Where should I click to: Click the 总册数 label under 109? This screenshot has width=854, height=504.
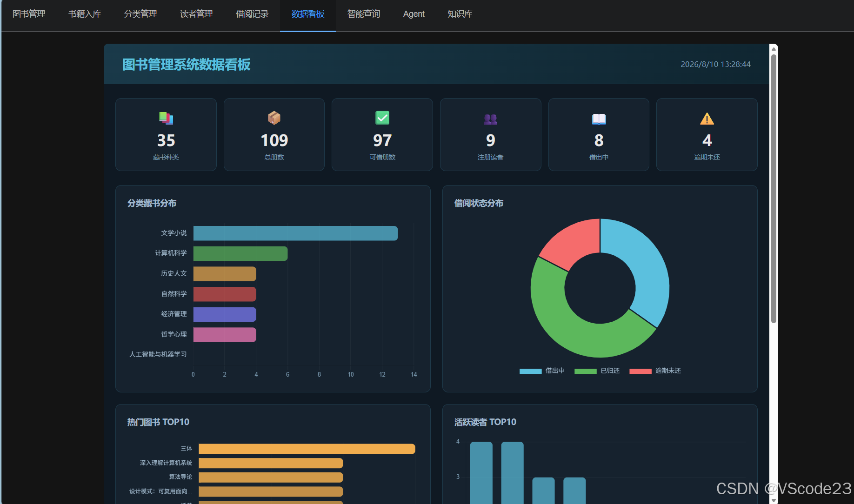tap(274, 157)
